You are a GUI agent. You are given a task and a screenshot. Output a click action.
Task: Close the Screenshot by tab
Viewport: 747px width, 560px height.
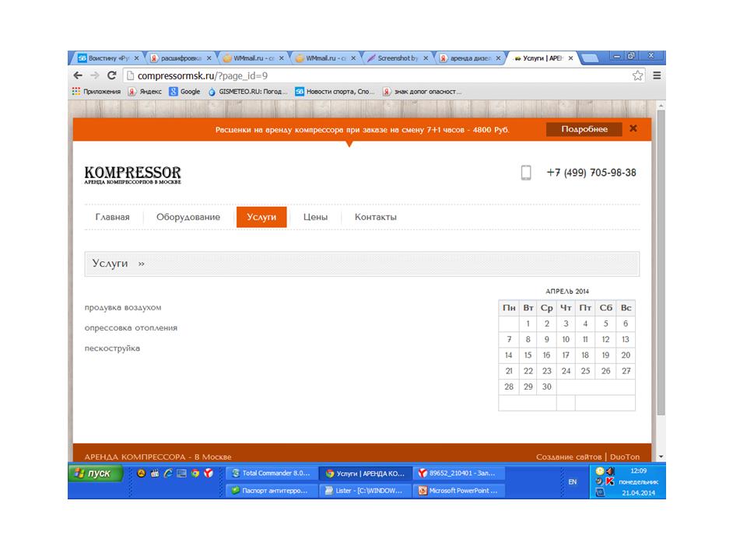(x=426, y=58)
